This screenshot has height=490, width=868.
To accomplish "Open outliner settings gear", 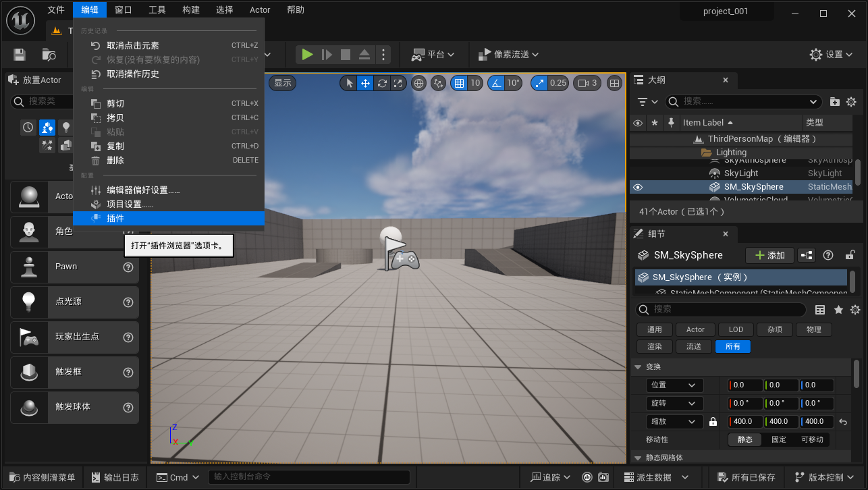I will [851, 101].
